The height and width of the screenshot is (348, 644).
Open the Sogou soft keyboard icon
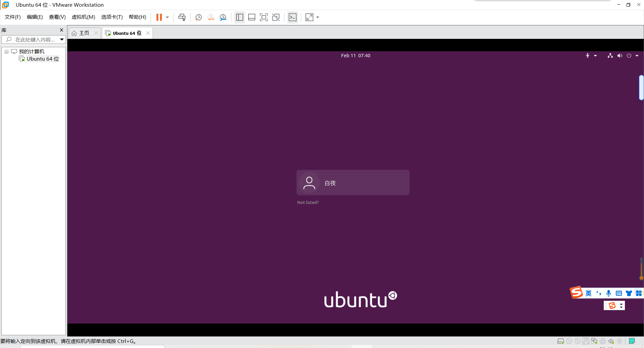[x=619, y=293]
